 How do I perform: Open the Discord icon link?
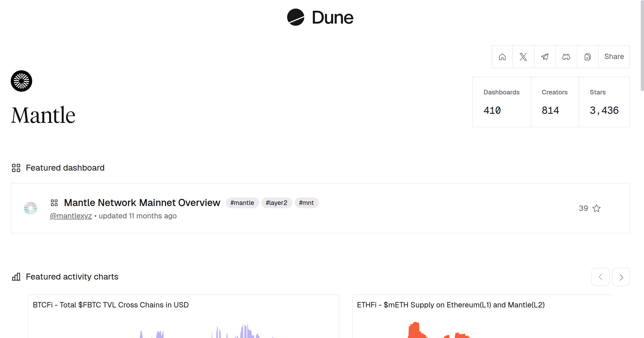pyautogui.click(x=566, y=57)
